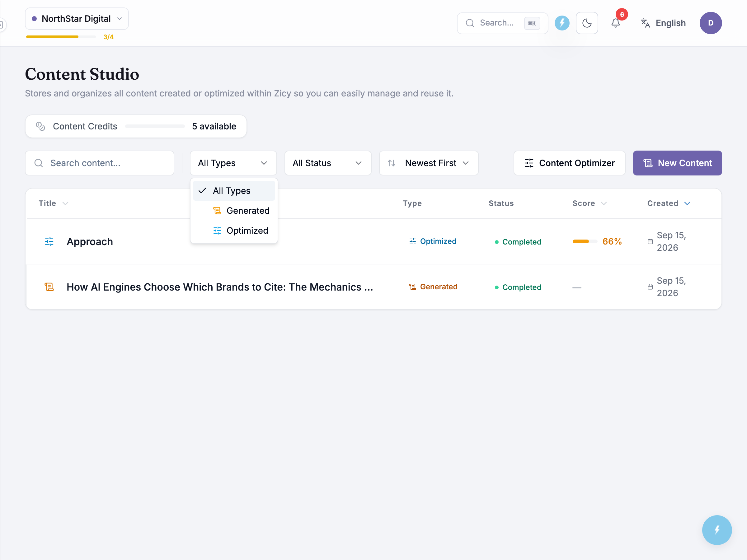Click the magnifier icon in Search content field
Screen dimensions: 747x560
(39, 163)
